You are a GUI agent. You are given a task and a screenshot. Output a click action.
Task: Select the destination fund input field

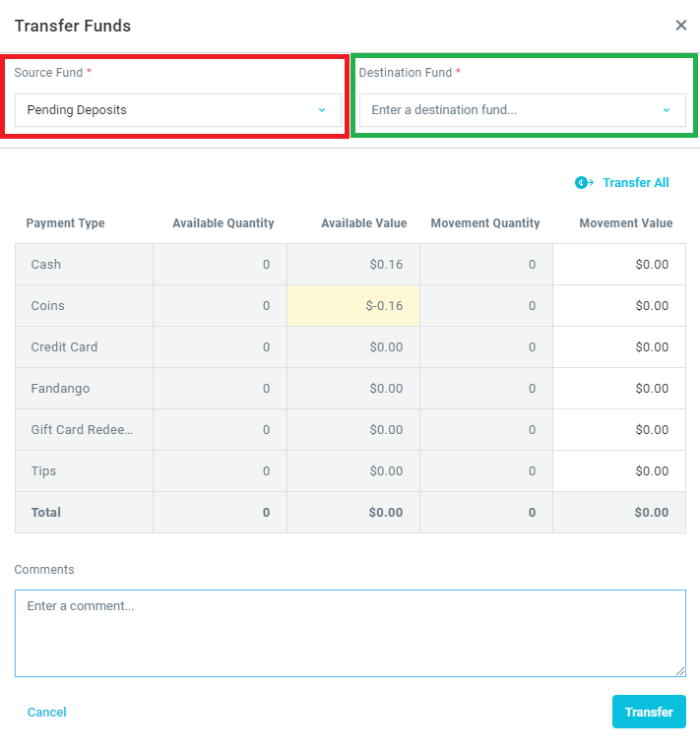pyautogui.click(x=523, y=110)
